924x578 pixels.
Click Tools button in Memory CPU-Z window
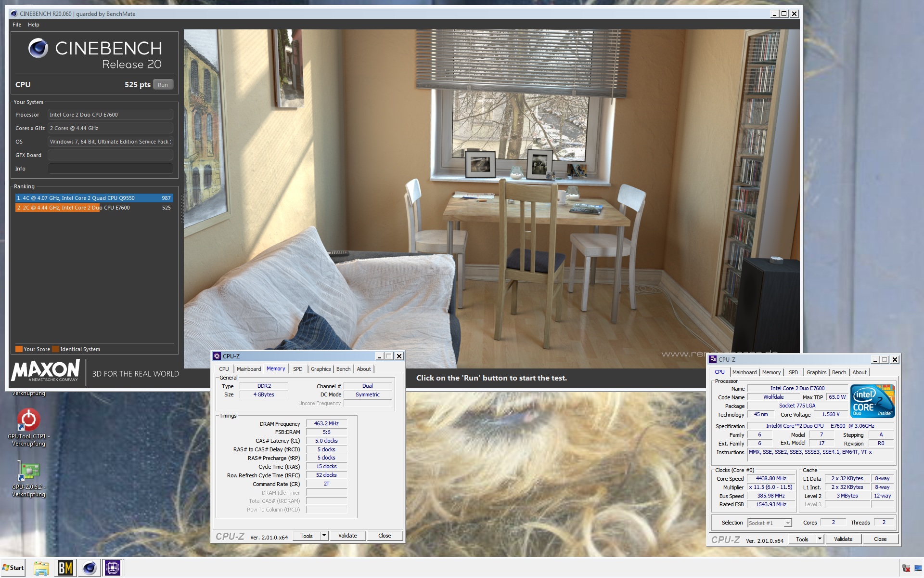click(x=307, y=536)
